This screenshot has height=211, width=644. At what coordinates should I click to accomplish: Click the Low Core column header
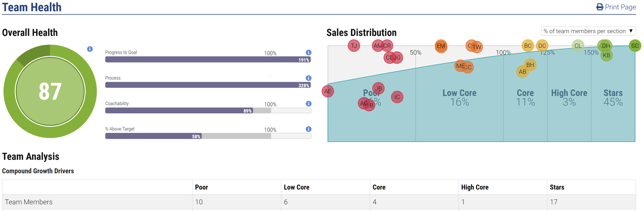[297, 187]
